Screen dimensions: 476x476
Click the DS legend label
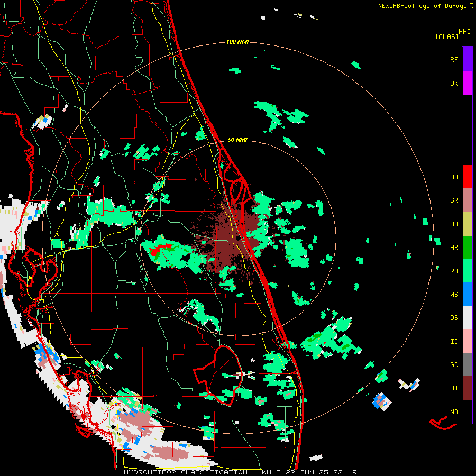click(454, 317)
